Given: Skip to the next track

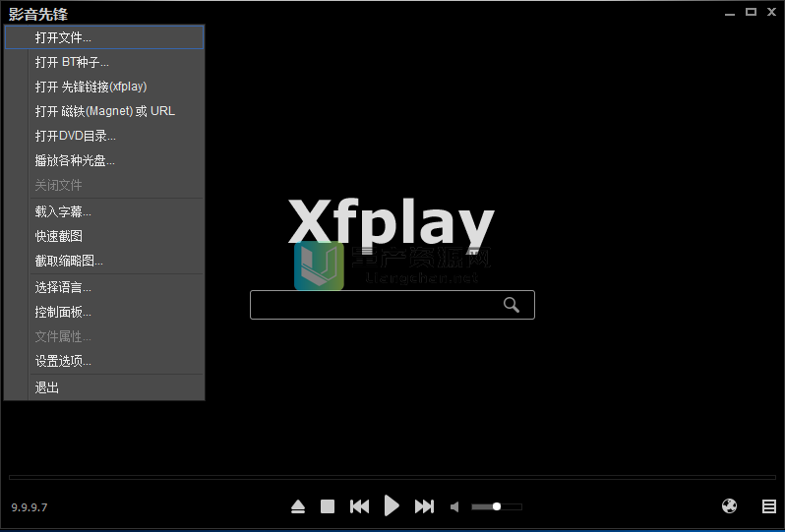Looking at the screenshot, I should click(x=424, y=506).
